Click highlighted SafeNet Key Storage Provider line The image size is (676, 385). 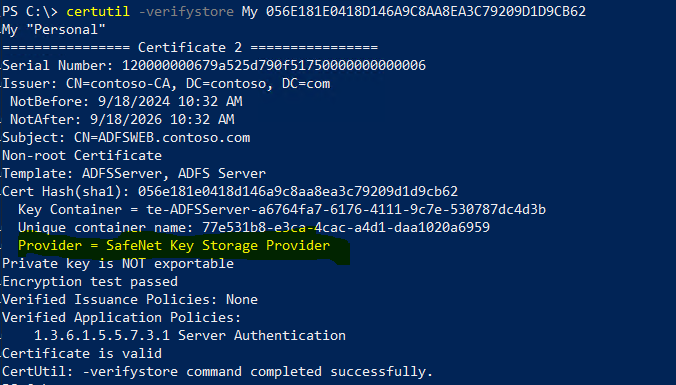pos(174,245)
